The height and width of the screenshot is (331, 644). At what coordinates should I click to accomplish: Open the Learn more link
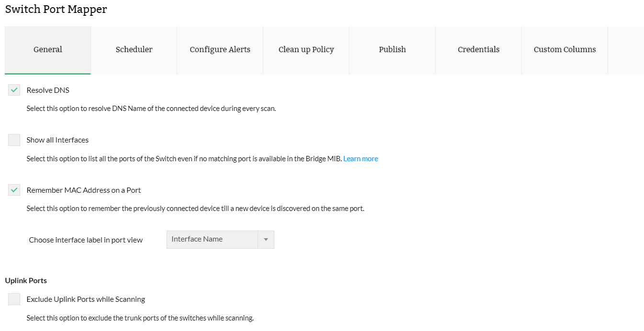point(361,158)
